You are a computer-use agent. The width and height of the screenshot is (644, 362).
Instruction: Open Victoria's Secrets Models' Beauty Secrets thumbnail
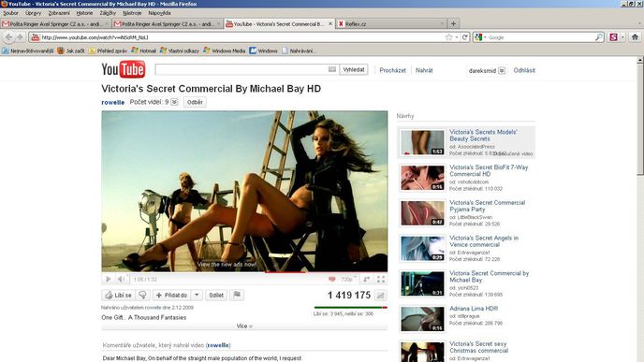point(422,142)
